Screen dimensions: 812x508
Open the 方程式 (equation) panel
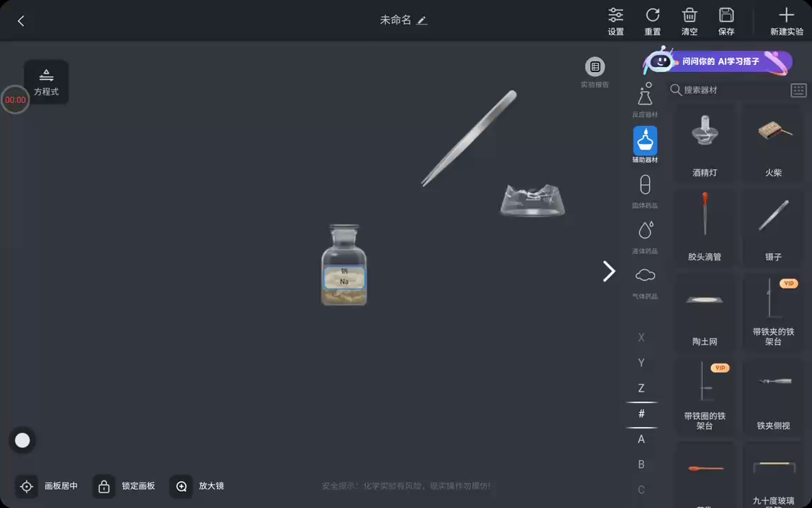click(x=47, y=81)
